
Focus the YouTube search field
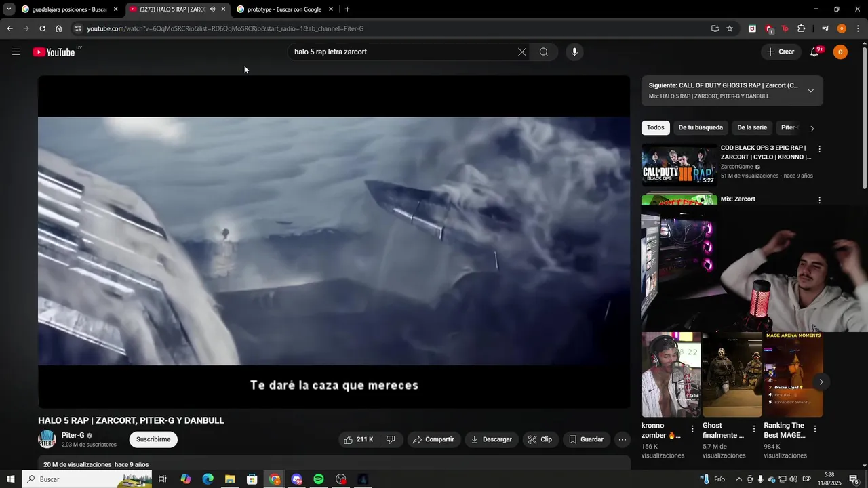point(403,52)
